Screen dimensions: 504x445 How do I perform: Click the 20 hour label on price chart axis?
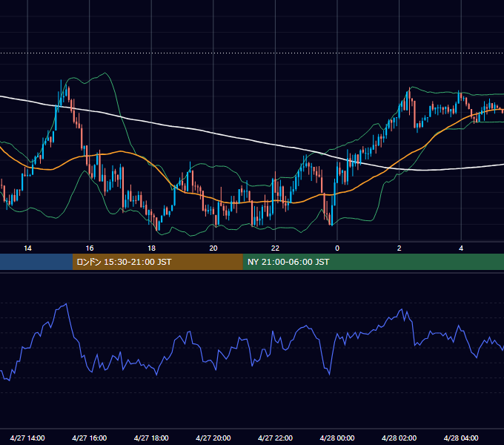tap(213, 248)
